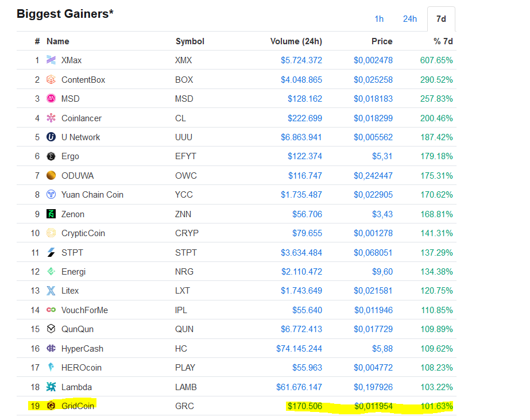The width and height of the screenshot is (530, 420).
Task: Open the Ergo name link
Action: tap(70, 157)
